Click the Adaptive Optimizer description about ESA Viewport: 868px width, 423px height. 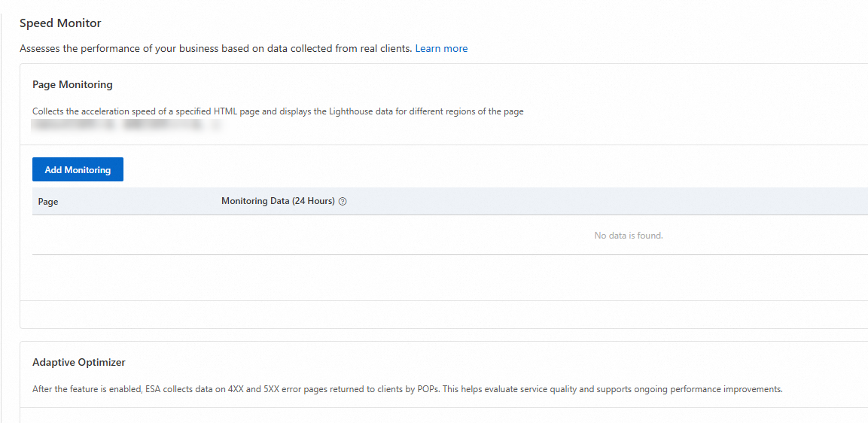click(407, 389)
